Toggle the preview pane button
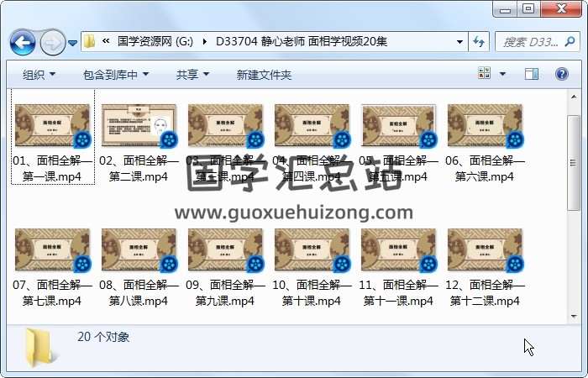The image size is (588, 378). pyautogui.click(x=531, y=75)
